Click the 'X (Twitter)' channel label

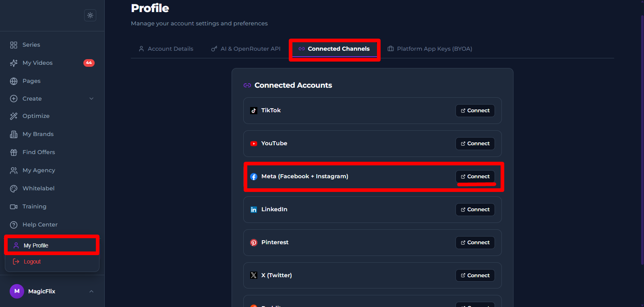(x=277, y=275)
